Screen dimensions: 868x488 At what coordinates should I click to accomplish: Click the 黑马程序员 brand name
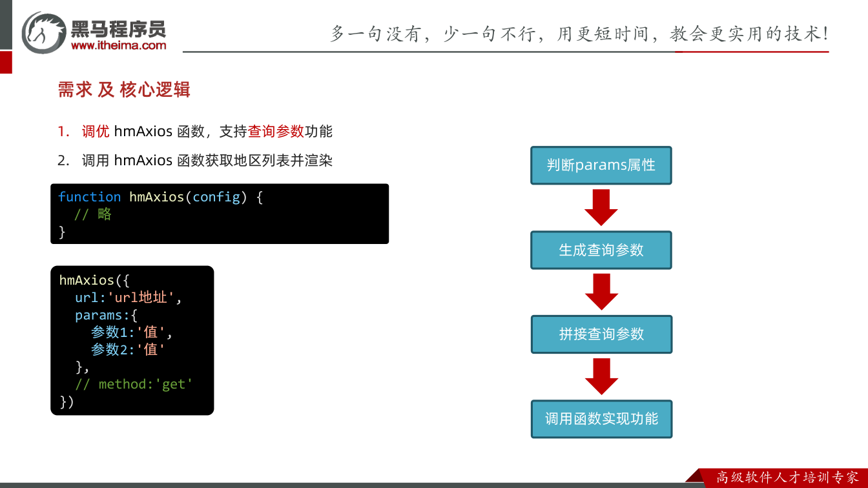[118, 28]
